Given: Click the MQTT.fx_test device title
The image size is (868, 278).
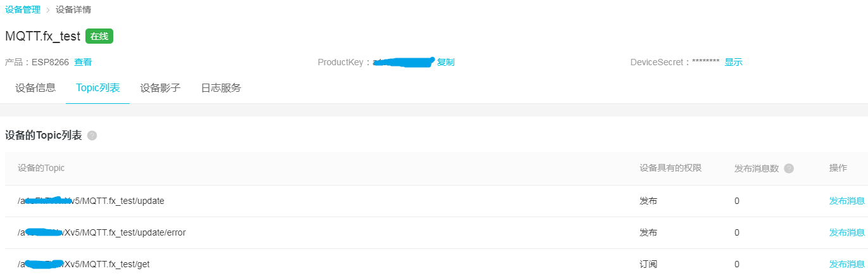Looking at the screenshot, I should click(x=42, y=36).
